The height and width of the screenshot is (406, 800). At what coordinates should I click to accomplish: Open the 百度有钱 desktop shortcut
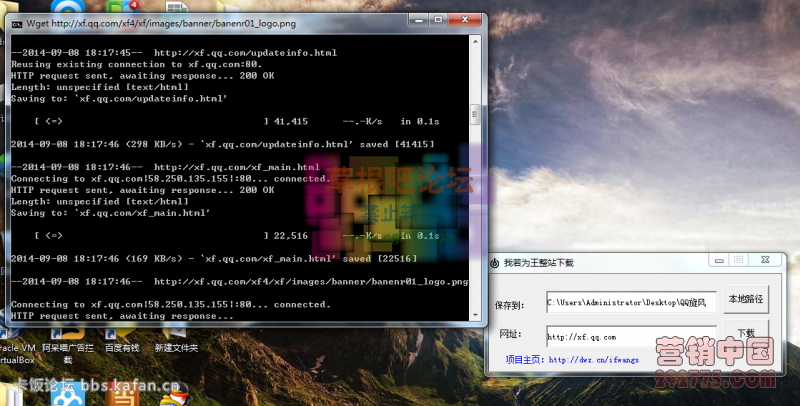[x=122, y=347]
